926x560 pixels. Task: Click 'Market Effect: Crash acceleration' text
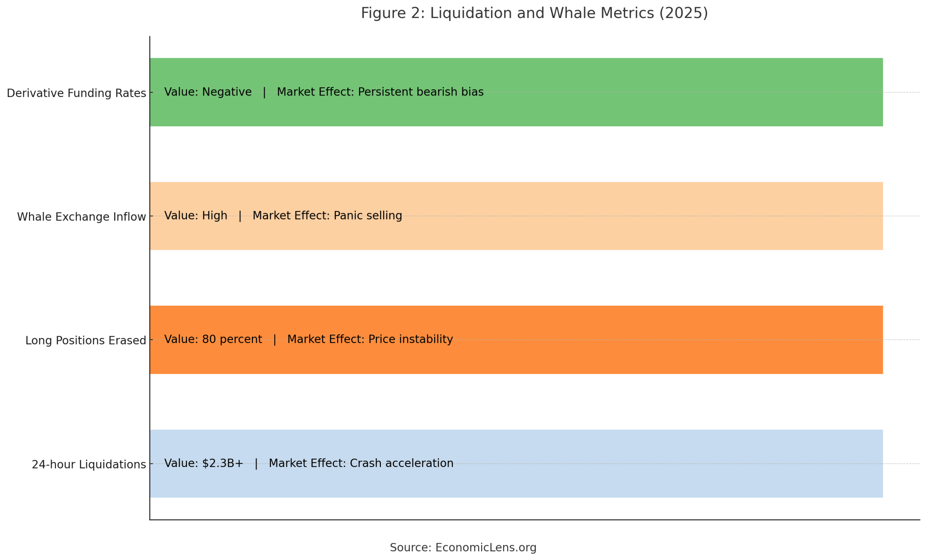pyautogui.click(x=361, y=463)
